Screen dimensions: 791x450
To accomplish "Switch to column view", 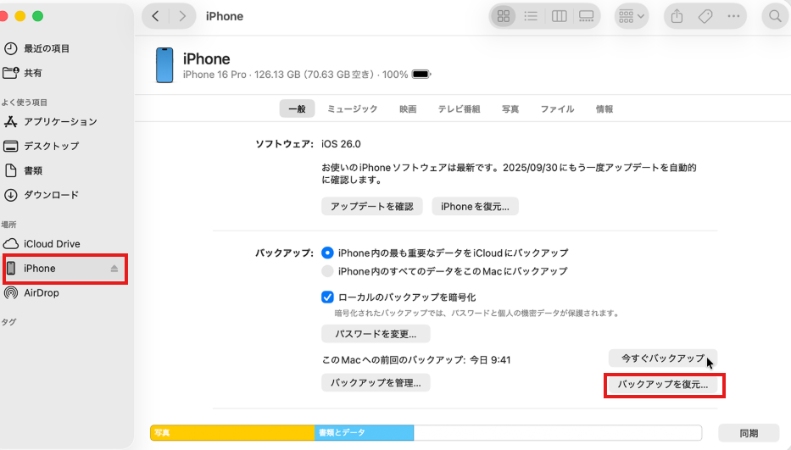I will (559, 16).
